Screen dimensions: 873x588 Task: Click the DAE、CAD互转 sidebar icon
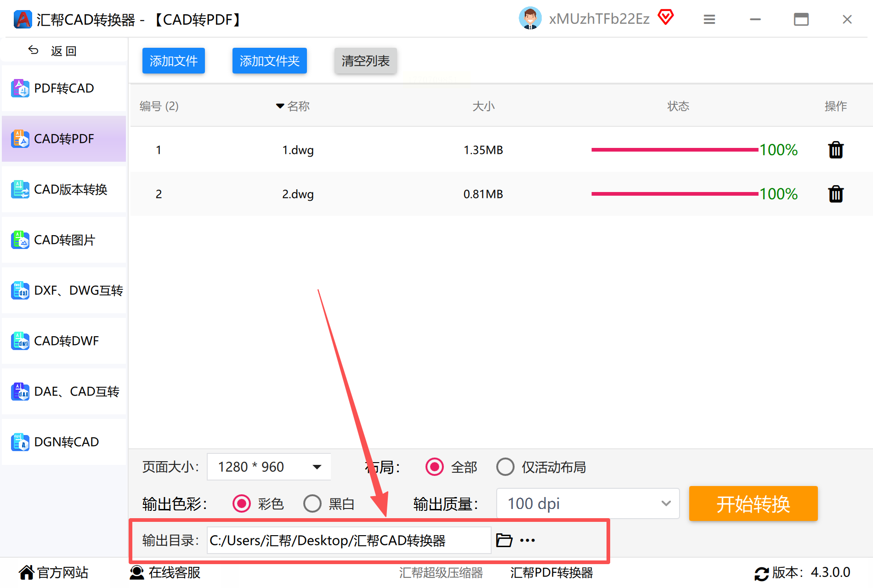click(20, 391)
